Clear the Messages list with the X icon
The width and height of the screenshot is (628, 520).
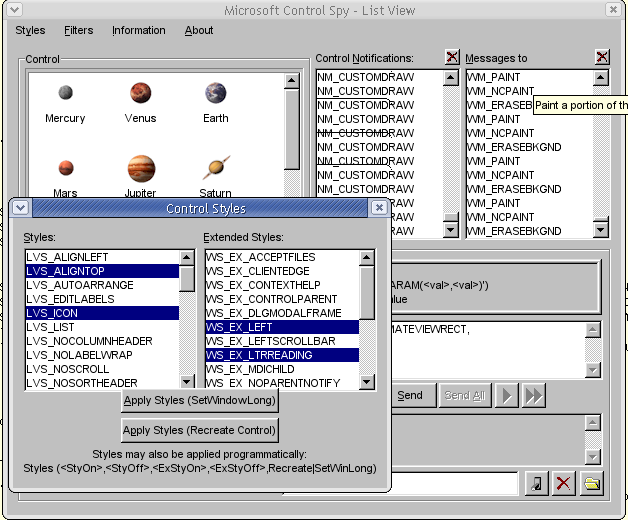pyautogui.click(x=602, y=58)
